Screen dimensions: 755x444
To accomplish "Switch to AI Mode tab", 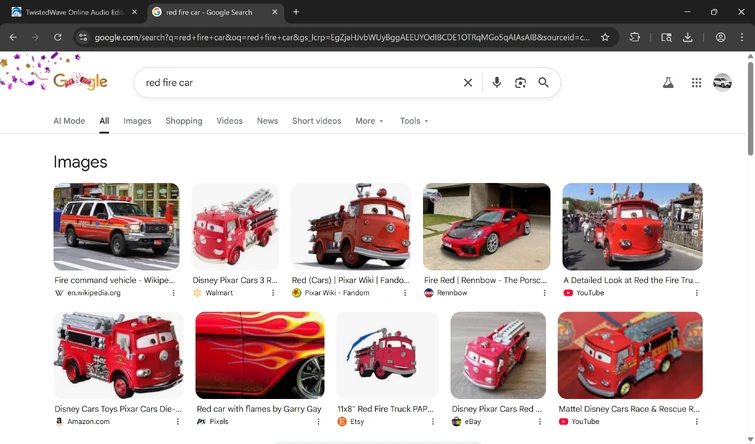I will click(69, 121).
